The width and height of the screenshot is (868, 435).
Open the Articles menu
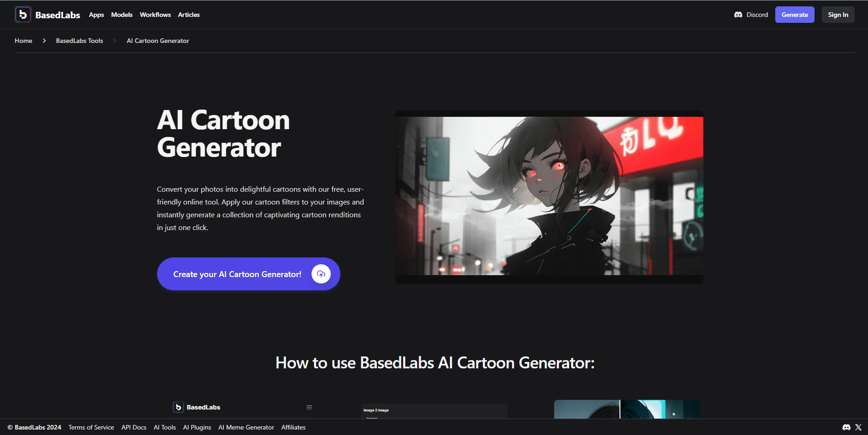(x=189, y=15)
